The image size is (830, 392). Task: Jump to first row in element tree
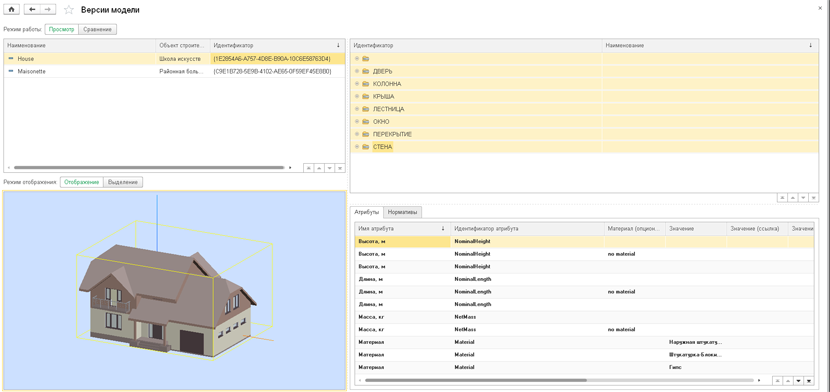(782, 197)
